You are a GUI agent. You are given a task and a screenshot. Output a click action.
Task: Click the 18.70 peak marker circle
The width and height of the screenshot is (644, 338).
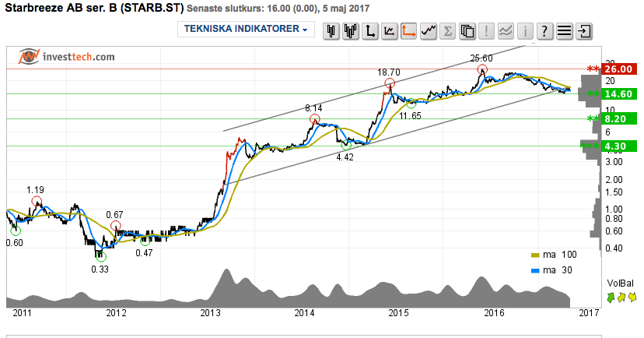[390, 83]
